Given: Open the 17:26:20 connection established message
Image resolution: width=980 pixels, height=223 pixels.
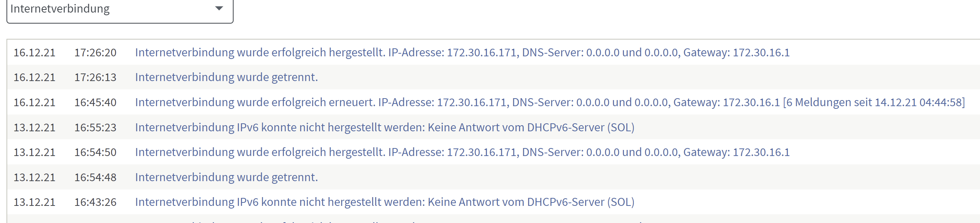Looking at the screenshot, I should click(x=462, y=53).
